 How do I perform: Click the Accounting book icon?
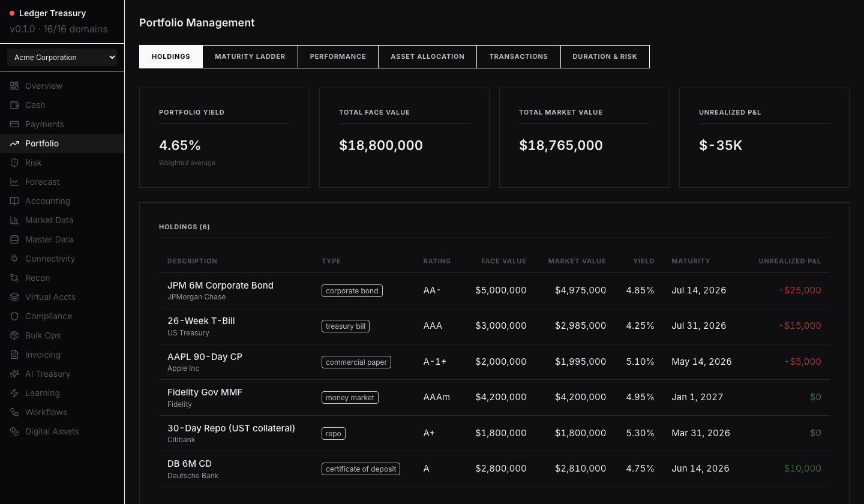14,201
